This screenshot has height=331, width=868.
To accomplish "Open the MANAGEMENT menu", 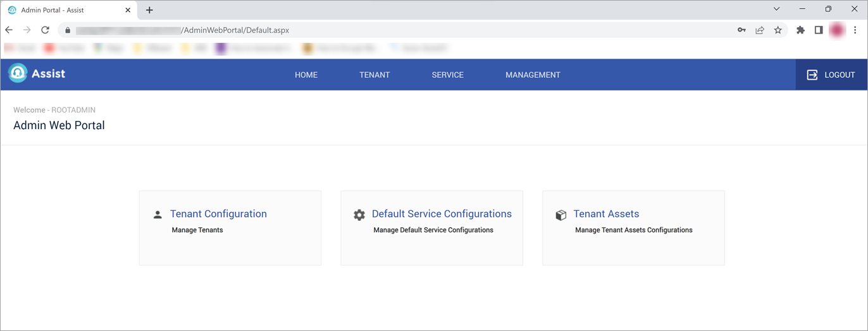I will (533, 75).
